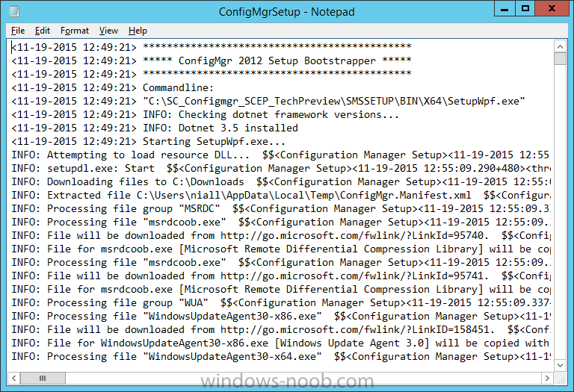Click the horizontal scrollbar right arrow
Image resolution: width=574 pixels, height=392 pixels.
(547, 378)
